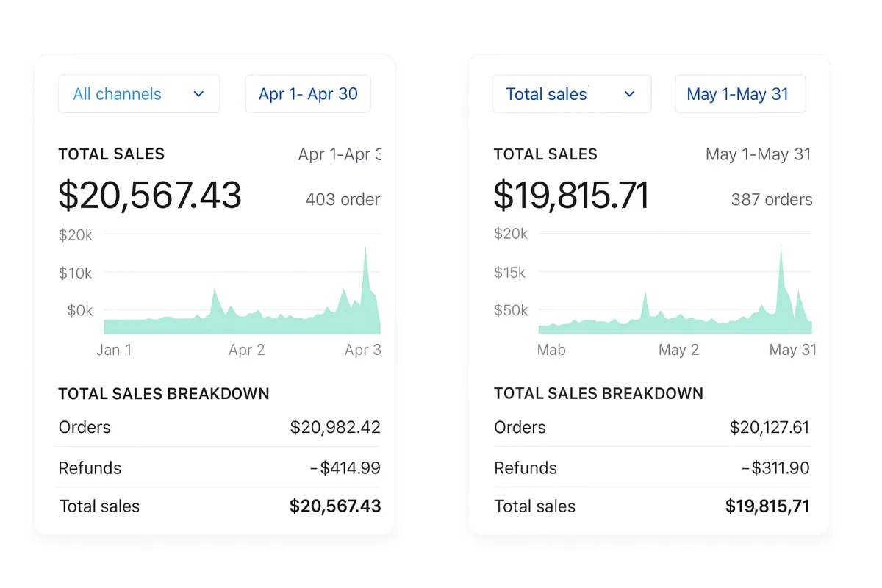The width and height of the screenshot is (882, 588).
Task: Click the Apr 2 axis label
Action: point(246,350)
